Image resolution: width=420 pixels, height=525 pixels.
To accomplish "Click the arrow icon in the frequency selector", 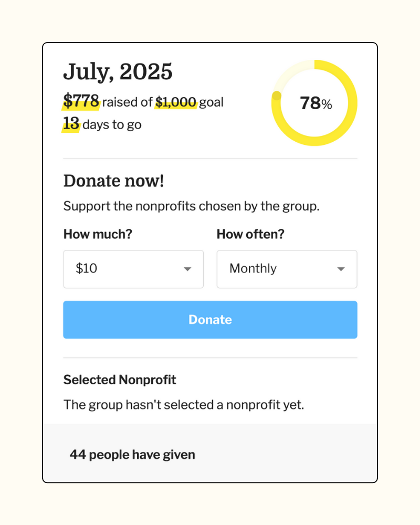I will pos(341,269).
